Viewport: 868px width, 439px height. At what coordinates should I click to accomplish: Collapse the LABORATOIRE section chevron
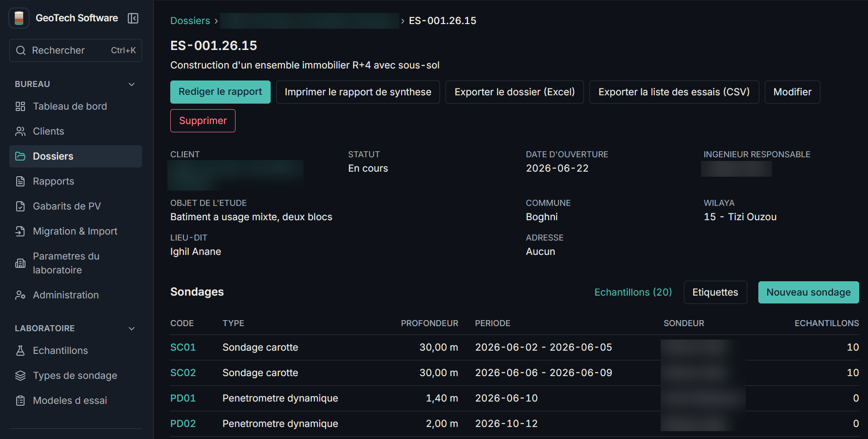coord(132,328)
